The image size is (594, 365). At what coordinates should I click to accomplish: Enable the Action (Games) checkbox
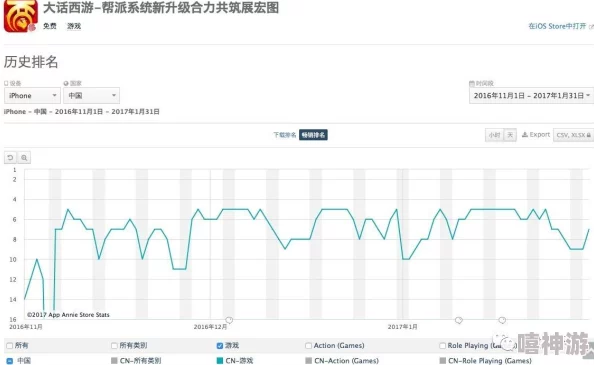(308, 345)
